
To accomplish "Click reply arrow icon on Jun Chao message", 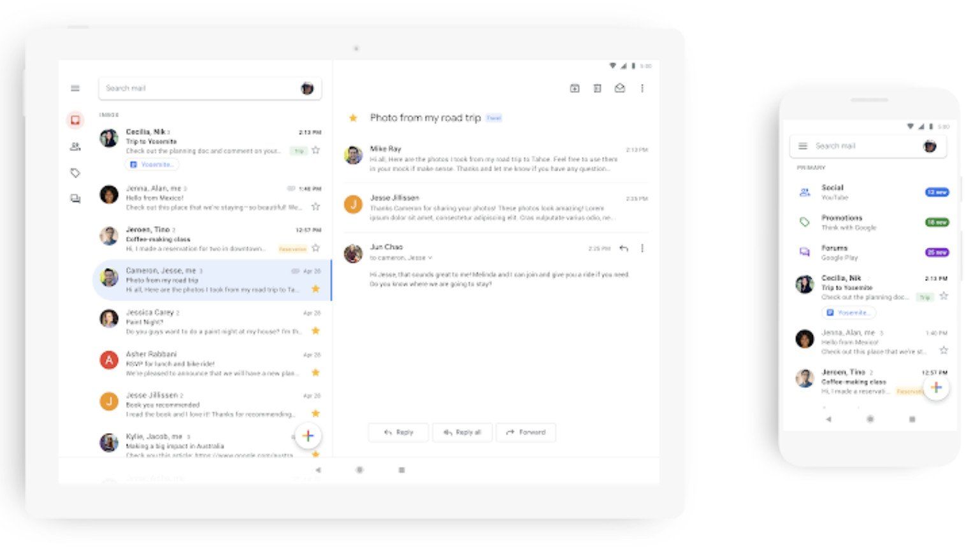I will point(624,248).
